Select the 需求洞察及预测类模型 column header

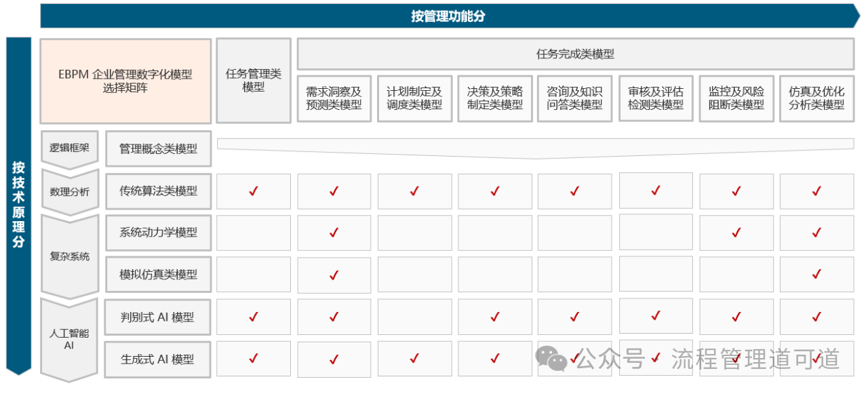point(334,98)
